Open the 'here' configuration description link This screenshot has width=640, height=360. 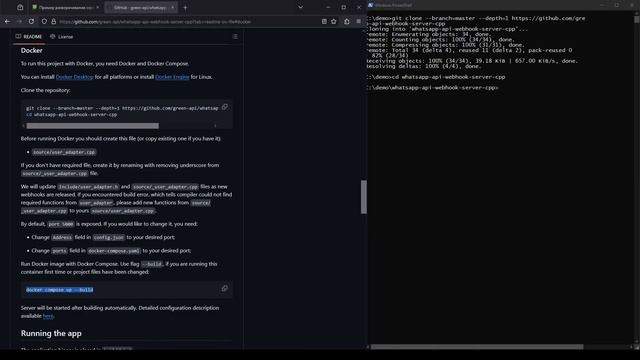click(x=48, y=316)
